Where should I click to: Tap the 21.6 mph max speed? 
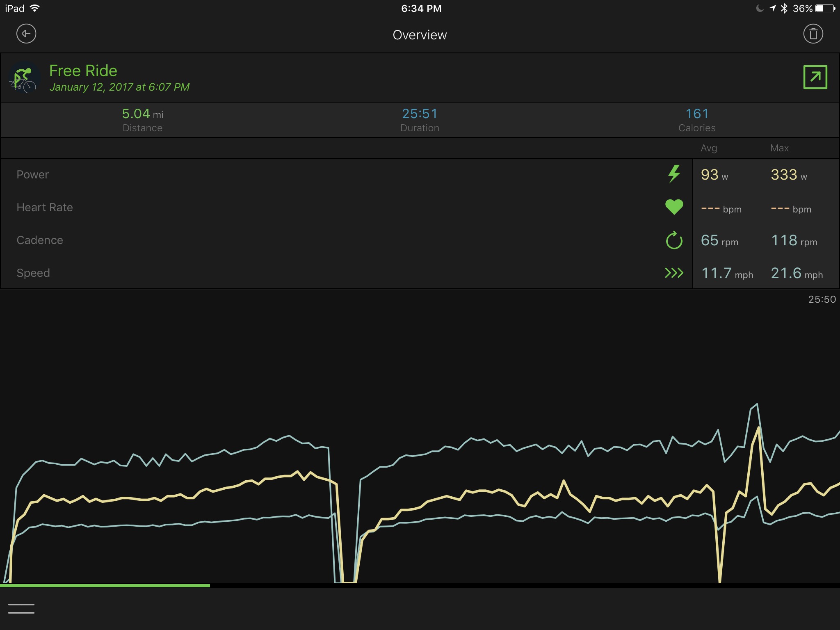797,273
